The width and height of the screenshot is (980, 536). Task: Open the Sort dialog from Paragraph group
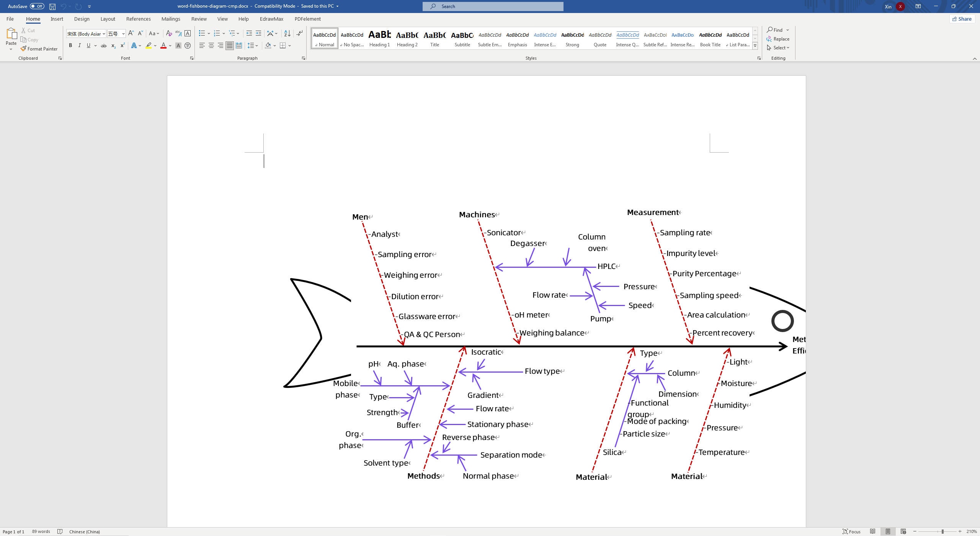tap(287, 34)
